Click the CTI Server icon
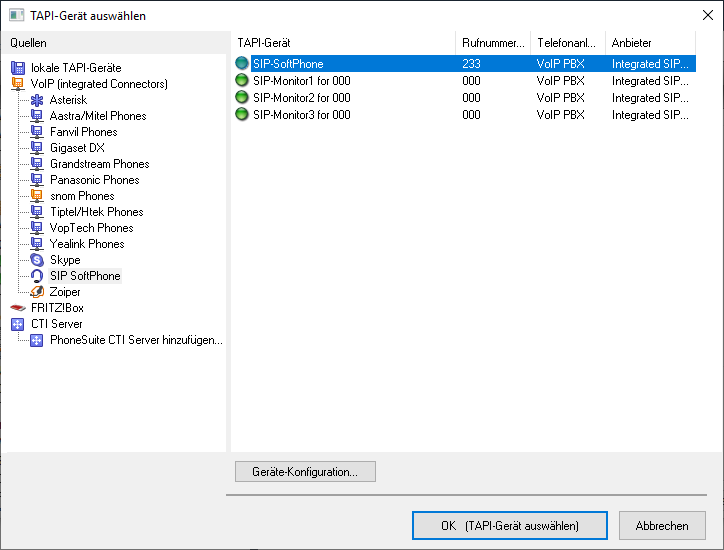The image size is (724, 550). click(18, 324)
